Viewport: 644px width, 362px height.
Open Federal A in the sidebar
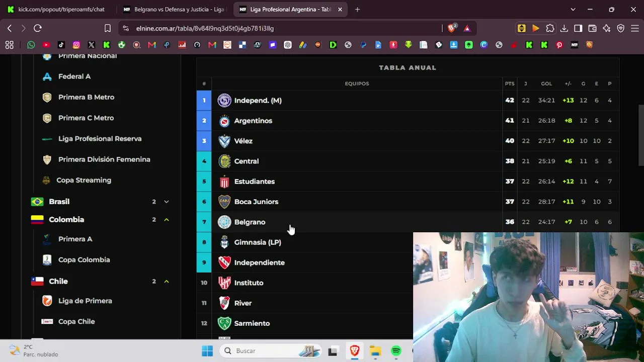pos(74,76)
